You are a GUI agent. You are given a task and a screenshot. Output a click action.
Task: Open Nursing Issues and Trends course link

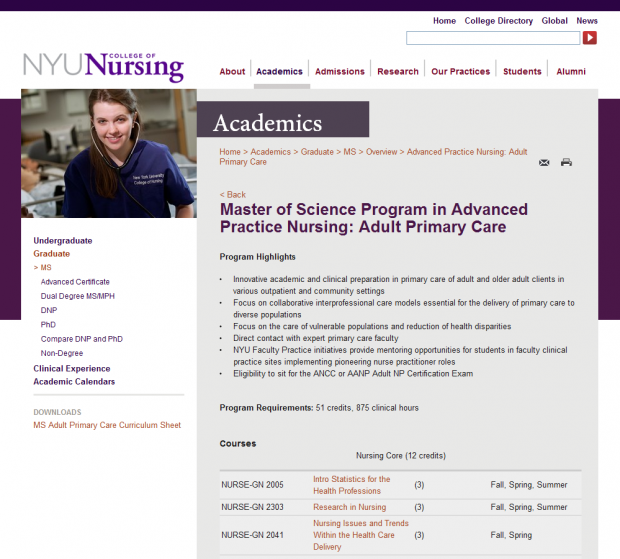coord(361,535)
